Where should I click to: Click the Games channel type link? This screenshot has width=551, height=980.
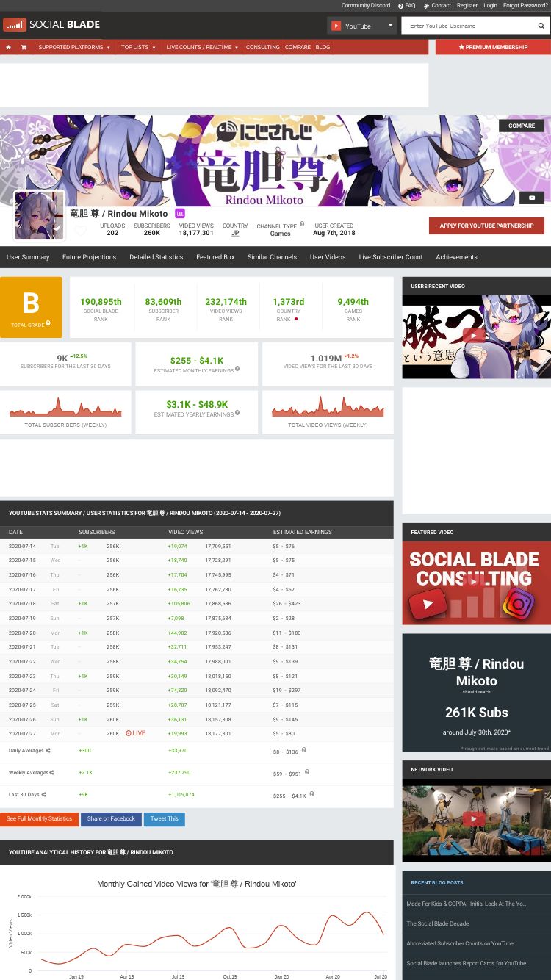(280, 234)
